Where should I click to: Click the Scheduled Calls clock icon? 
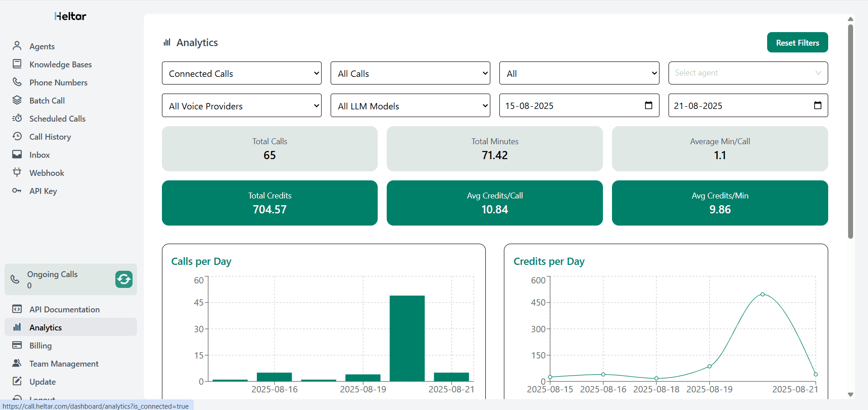[17, 118]
